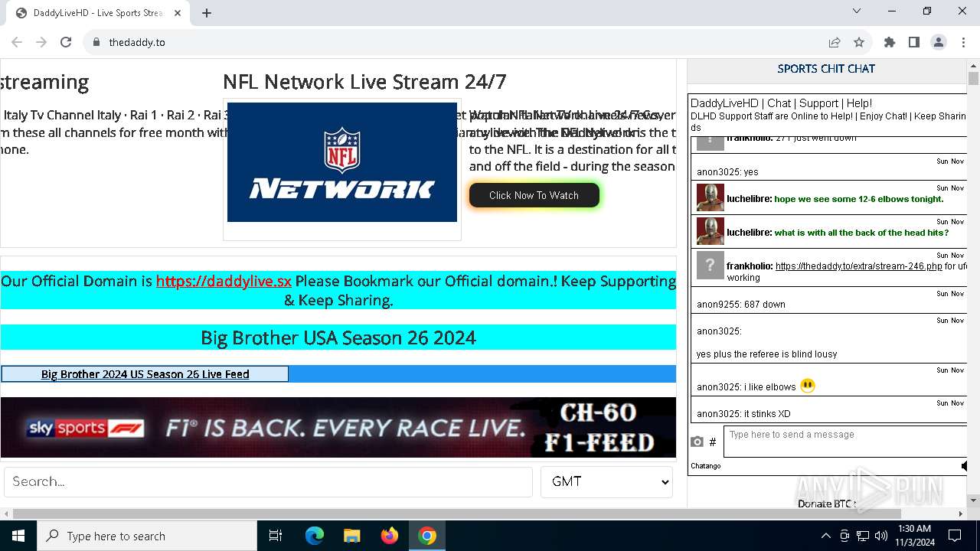Click the Chatango label
Image resolution: width=980 pixels, height=551 pixels.
point(705,465)
